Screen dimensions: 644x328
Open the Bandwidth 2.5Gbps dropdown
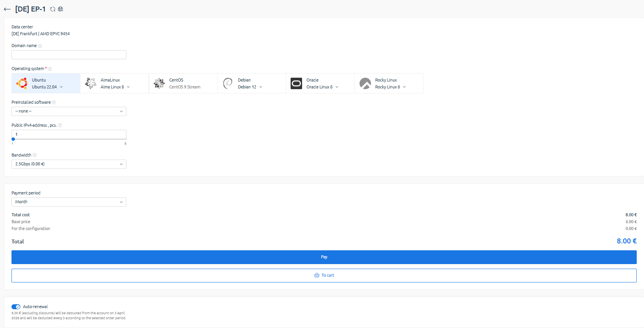(69, 164)
